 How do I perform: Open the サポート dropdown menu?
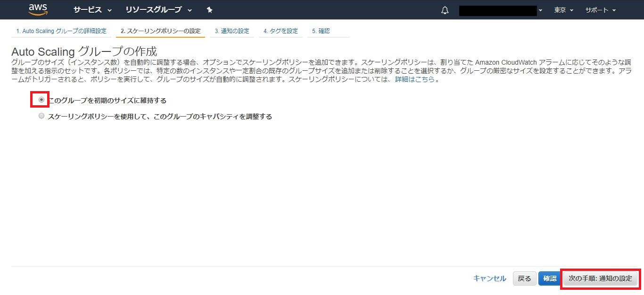point(600,10)
